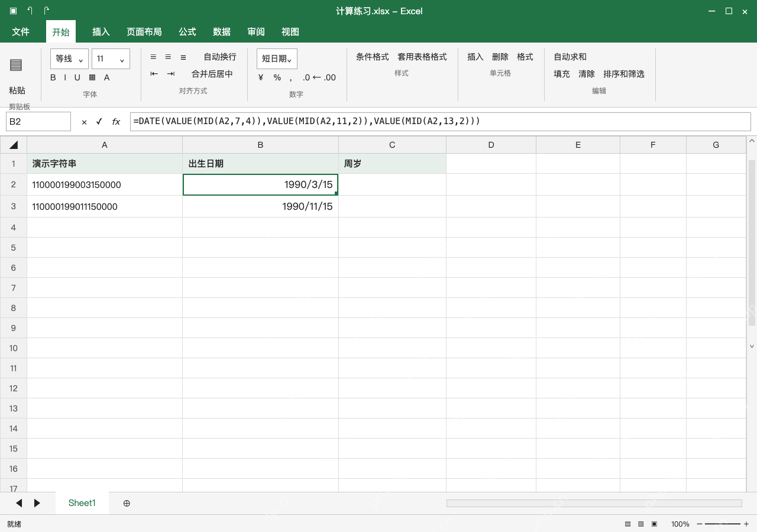Add a new sheet with plus icon

pos(127,503)
